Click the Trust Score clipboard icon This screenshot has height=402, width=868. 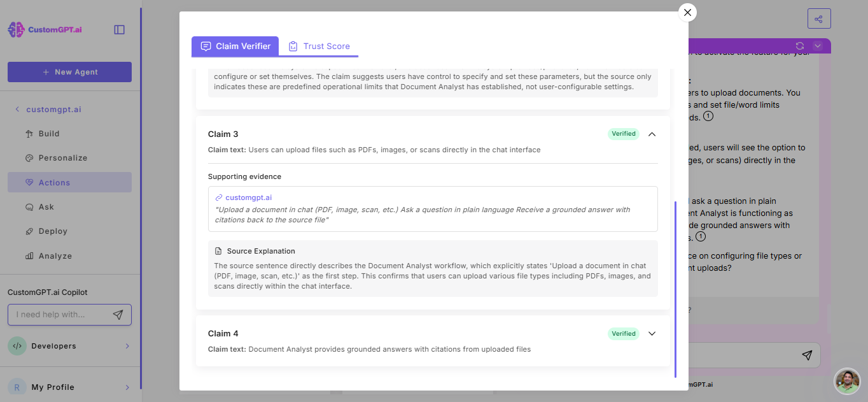pyautogui.click(x=293, y=47)
